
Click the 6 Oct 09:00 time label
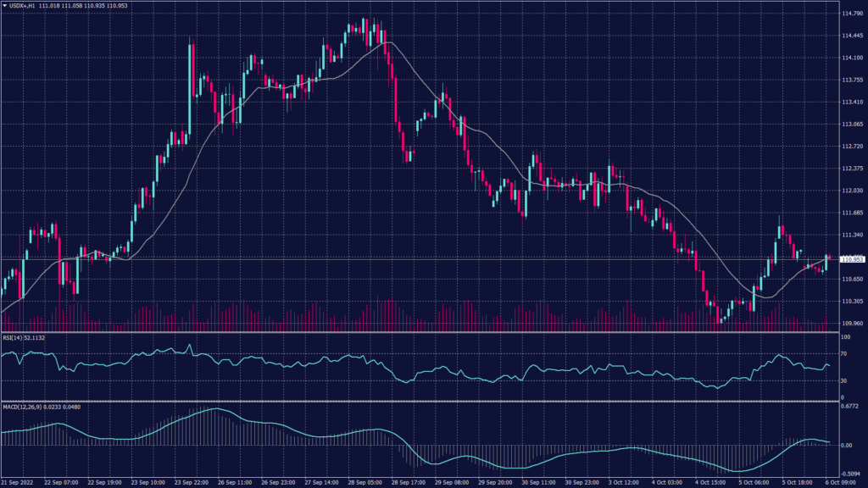(x=839, y=482)
